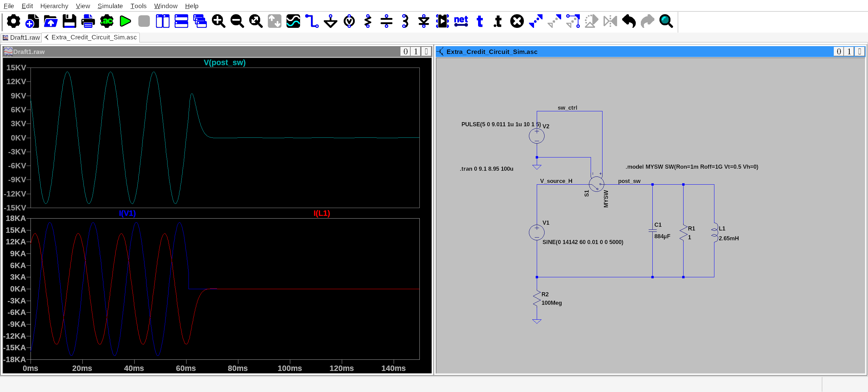The image size is (868, 392).
Task: Select the V(post_sw) trace label
Action: [x=224, y=62]
